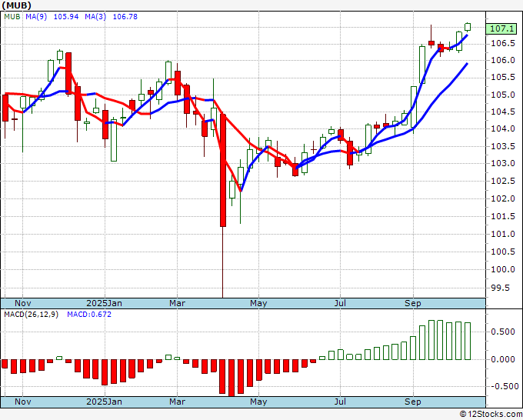This screenshot has width=523, height=420.
Task: Click Jul on the MACD panel time axis
Action: (340, 402)
